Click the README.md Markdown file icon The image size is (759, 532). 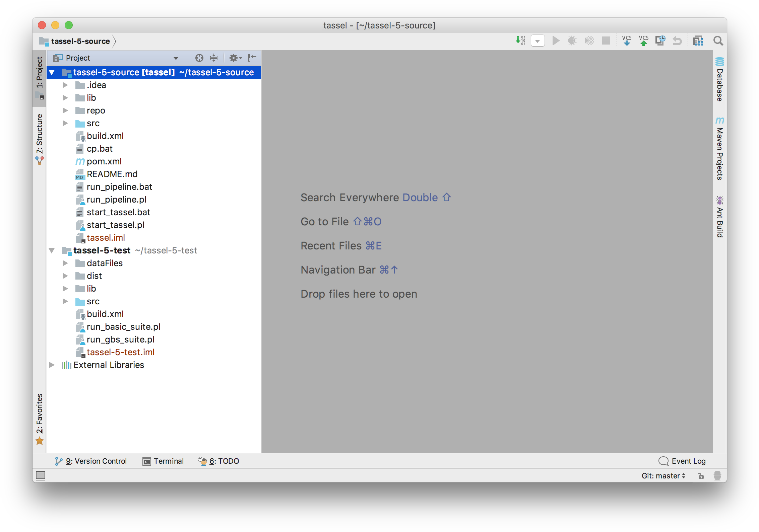point(80,174)
